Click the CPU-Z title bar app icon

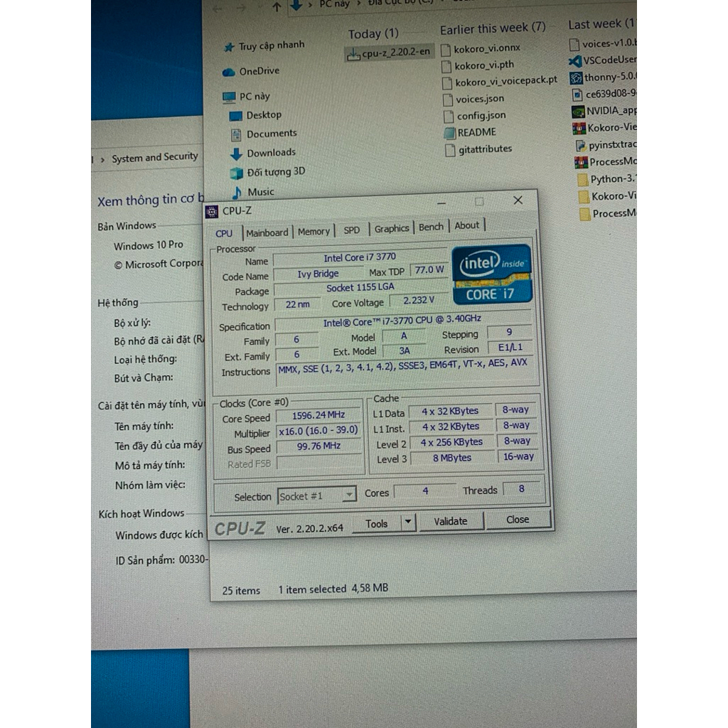coord(212,212)
